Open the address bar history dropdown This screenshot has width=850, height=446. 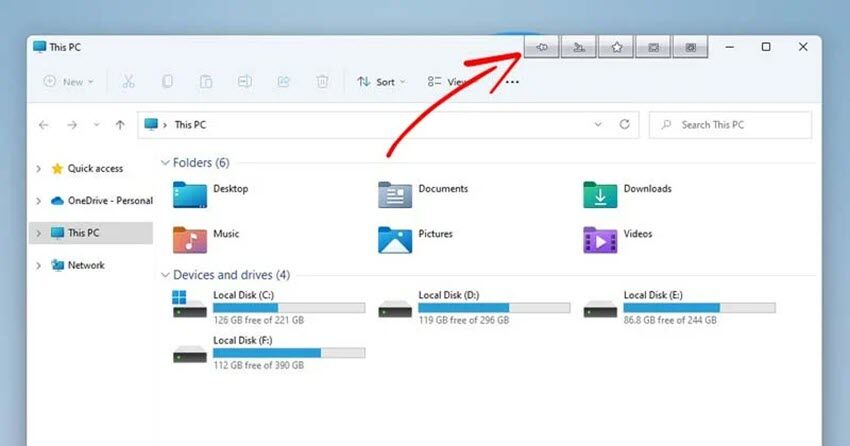(597, 125)
